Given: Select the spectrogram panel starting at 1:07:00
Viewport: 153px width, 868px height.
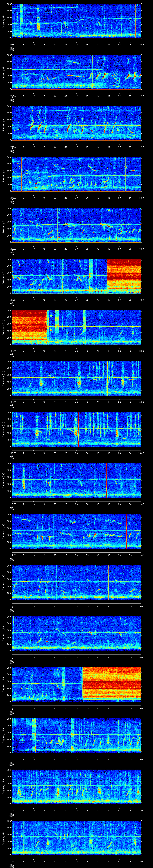Looking at the screenshot, I should pos(76,327).
